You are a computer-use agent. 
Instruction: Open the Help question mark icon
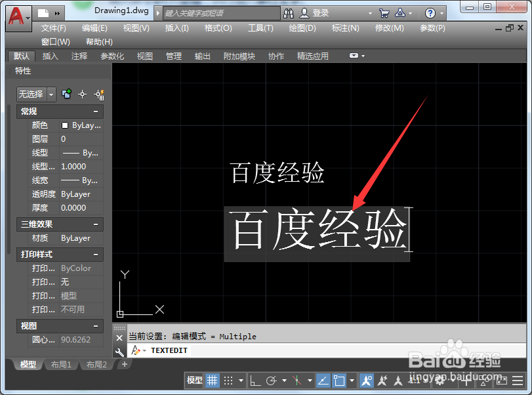point(430,13)
